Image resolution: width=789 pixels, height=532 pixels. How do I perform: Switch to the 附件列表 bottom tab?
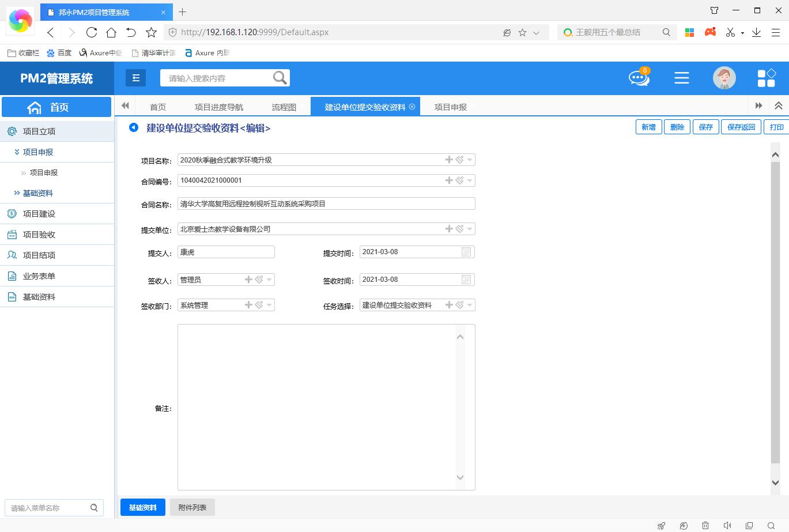point(192,507)
